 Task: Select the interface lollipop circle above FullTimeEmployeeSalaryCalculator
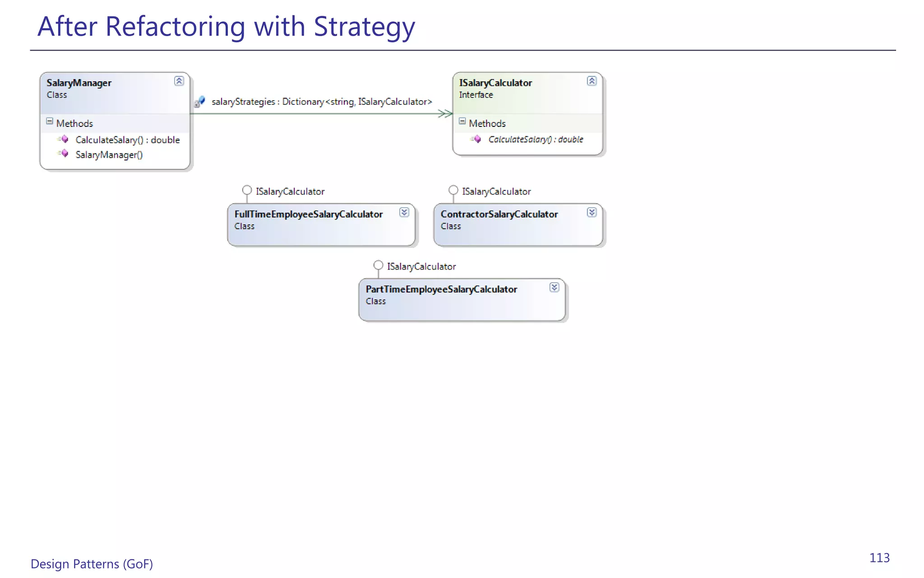[247, 190]
